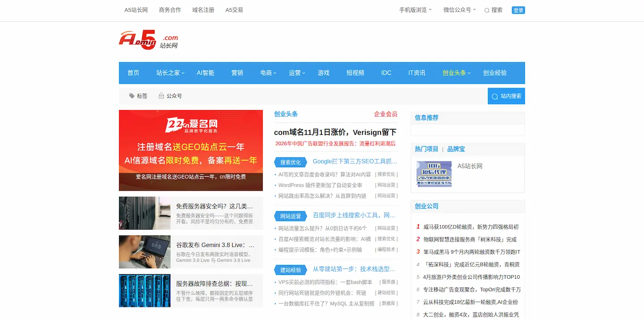Open article VPS买前必测的四项指标
This screenshot has height=319, width=644.
[x=325, y=282]
